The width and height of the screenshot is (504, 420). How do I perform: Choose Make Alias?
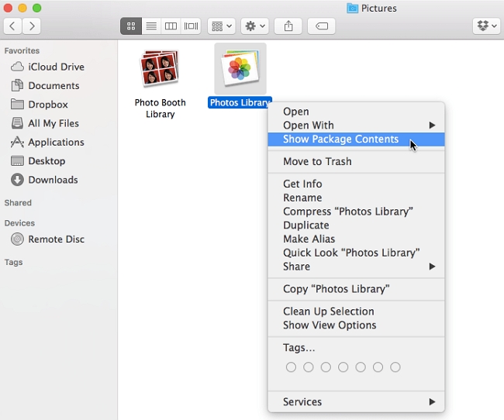click(356, 239)
